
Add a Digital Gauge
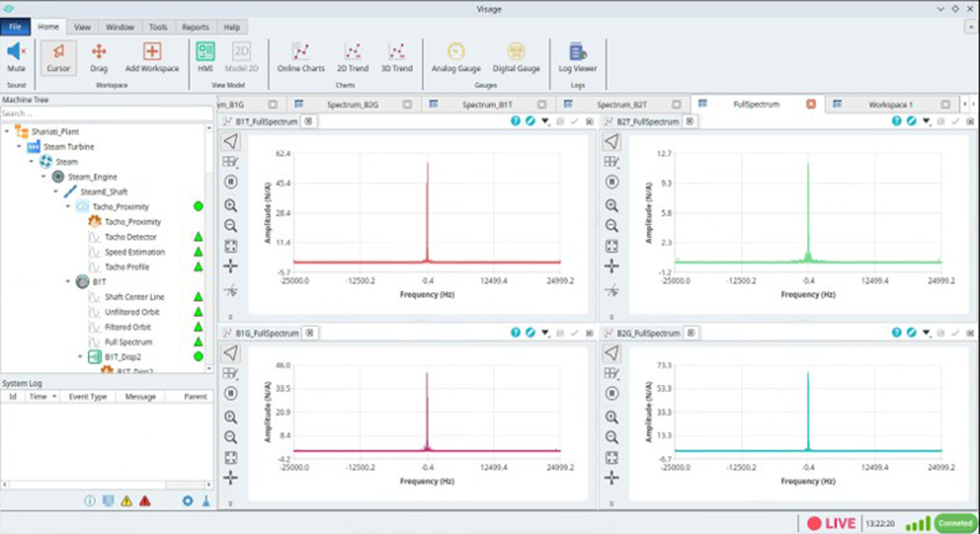click(516, 57)
